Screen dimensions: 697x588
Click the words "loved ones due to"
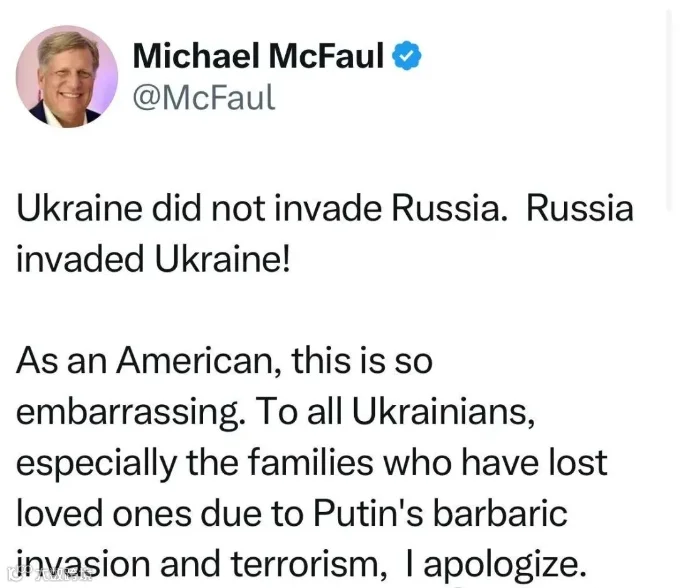coord(160,513)
